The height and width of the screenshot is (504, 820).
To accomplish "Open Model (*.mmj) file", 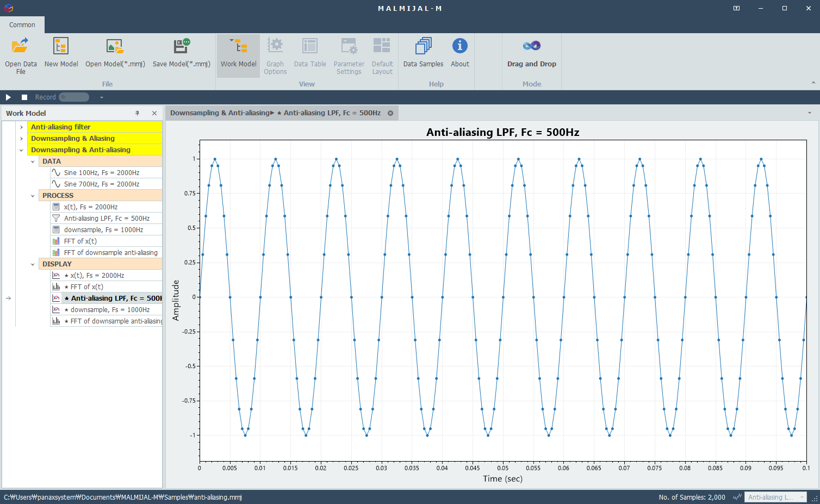I will [x=115, y=53].
